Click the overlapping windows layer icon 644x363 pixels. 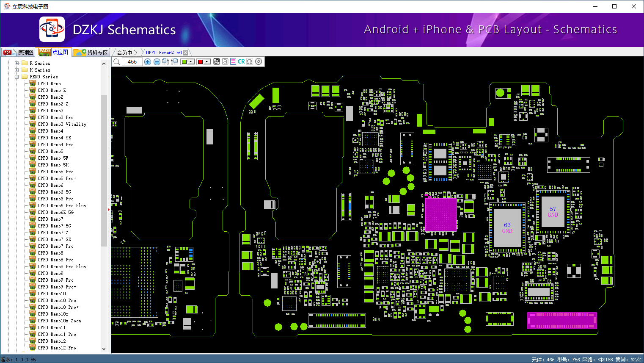click(217, 61)
